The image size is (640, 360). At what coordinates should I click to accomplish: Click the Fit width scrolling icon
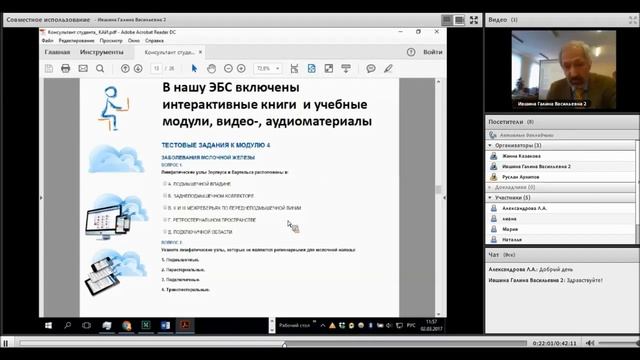[294, 69]
